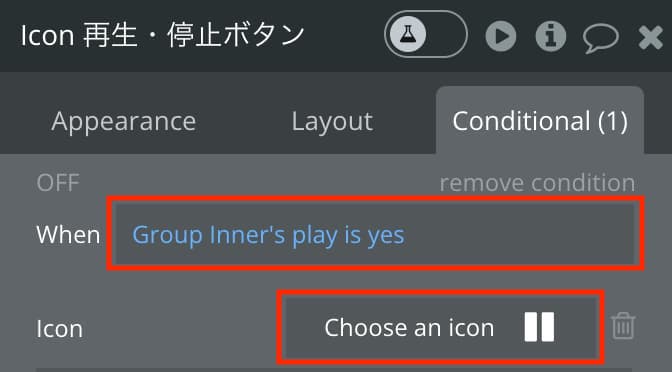Switch to the Layout tab
The width and height of the screenshot is (672, 372).
click(x=332, y=121)
